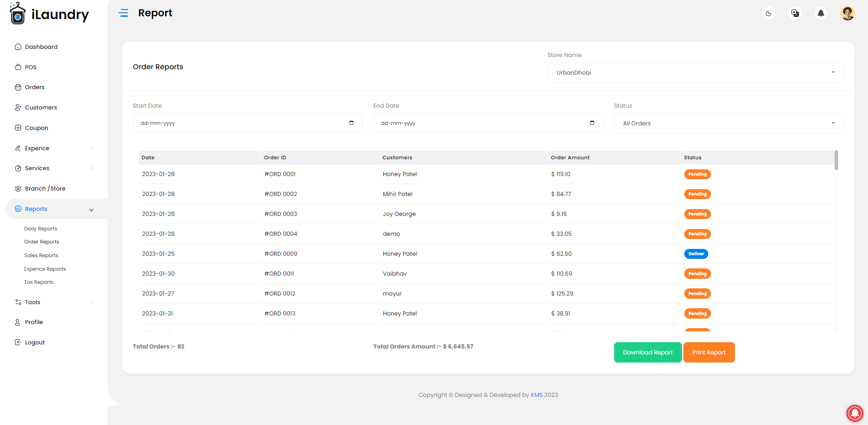This screenshot has height=425, width=868.
Task: Click the Start Date input field
Action: tap(247, 123)
